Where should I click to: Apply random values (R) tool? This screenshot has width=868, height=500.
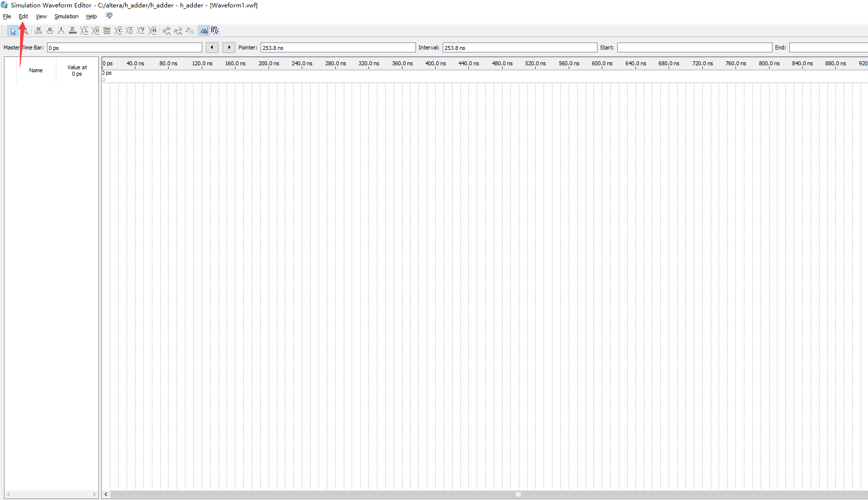tap(153, 31)
